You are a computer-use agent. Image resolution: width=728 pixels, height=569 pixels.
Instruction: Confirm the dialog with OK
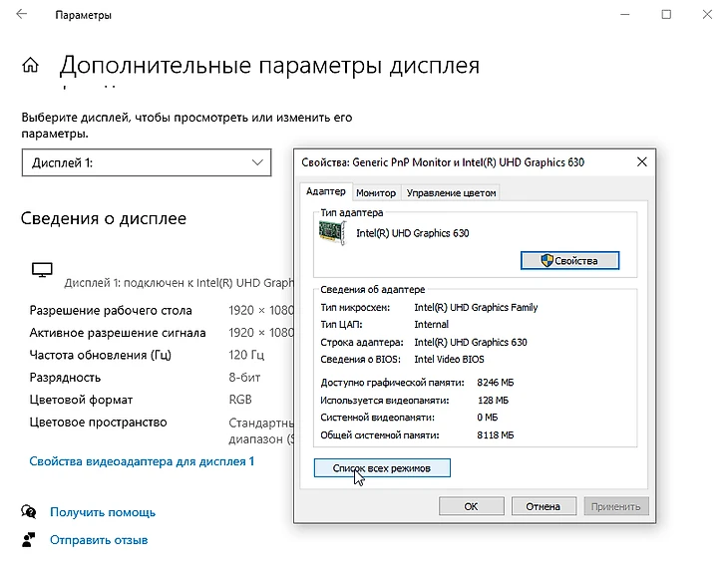(x=471, y=506)
